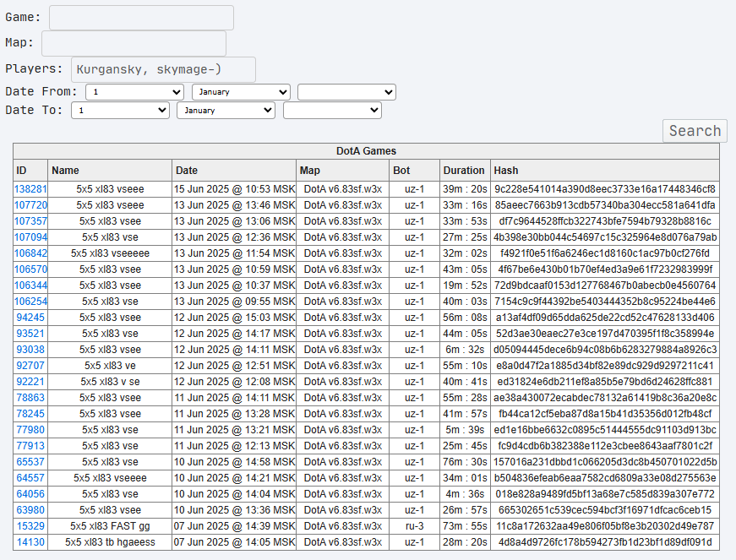Viewport: 736px width, 560px height.
Task: Open game ID 93038 link
Action: [30, 350]
